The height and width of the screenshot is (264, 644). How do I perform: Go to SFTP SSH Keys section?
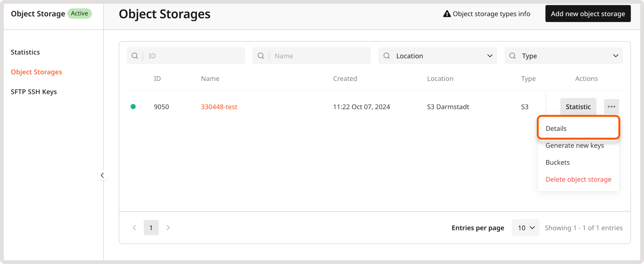click(x=33, y=92)
